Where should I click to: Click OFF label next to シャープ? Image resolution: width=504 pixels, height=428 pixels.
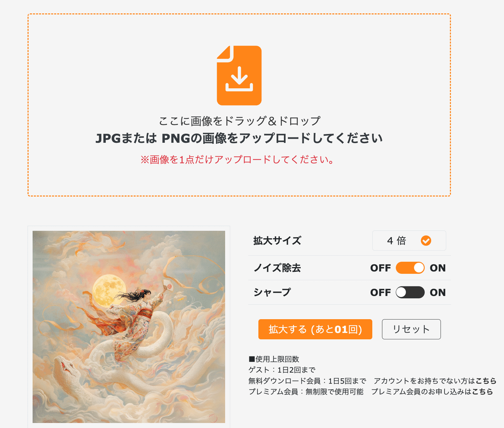[x=381, y=292]
